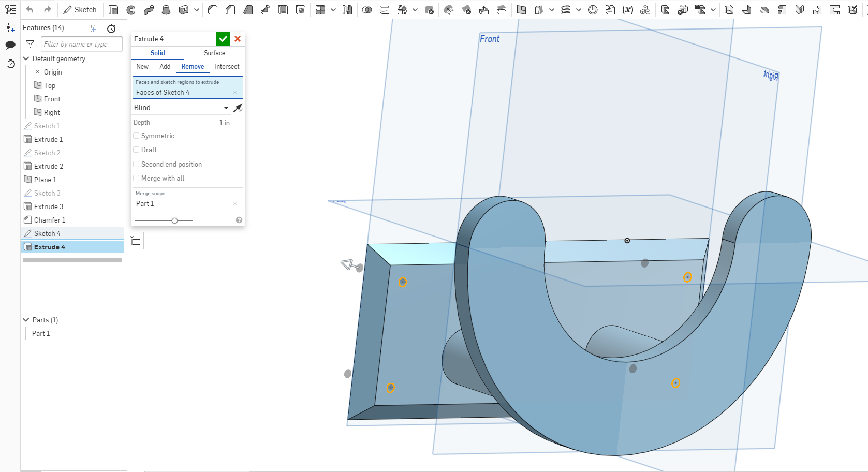
Task: Open the comments panel icon
Action: [10, 45]
